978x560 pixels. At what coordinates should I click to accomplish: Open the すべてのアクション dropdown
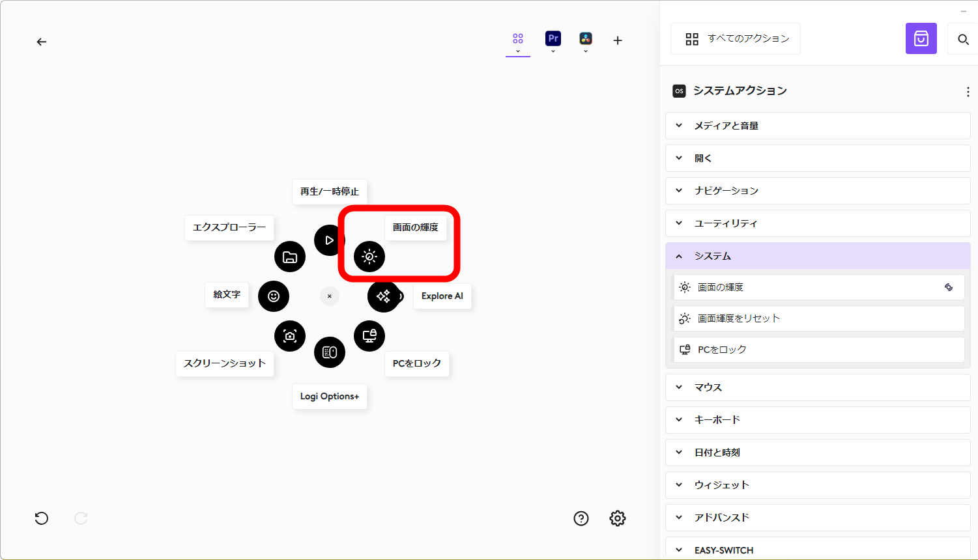(x=736, y=39)
